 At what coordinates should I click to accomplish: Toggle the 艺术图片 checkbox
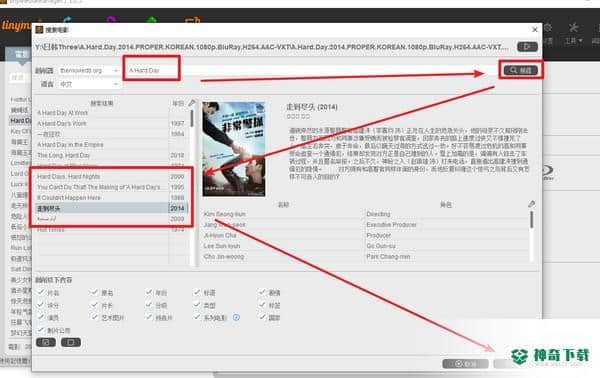click(94, 317)
